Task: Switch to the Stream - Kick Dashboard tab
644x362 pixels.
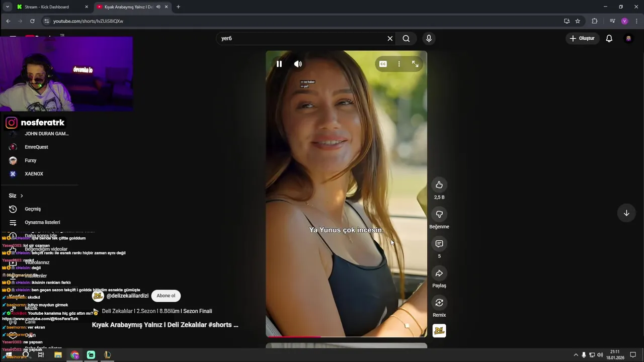Action: point(48,7)
